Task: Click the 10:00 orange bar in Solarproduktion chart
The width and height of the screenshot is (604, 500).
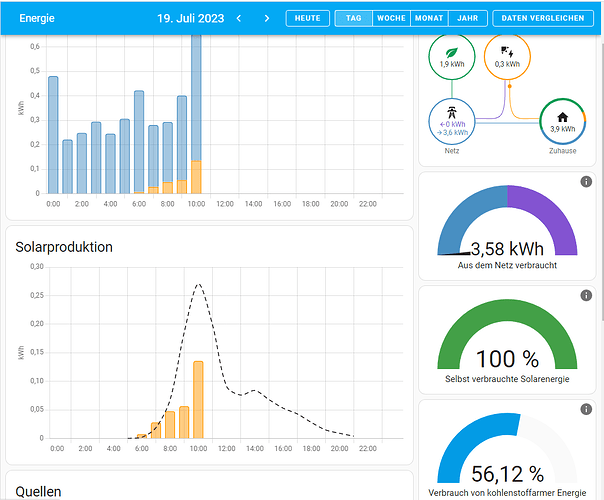Action: tap(198, 399)
